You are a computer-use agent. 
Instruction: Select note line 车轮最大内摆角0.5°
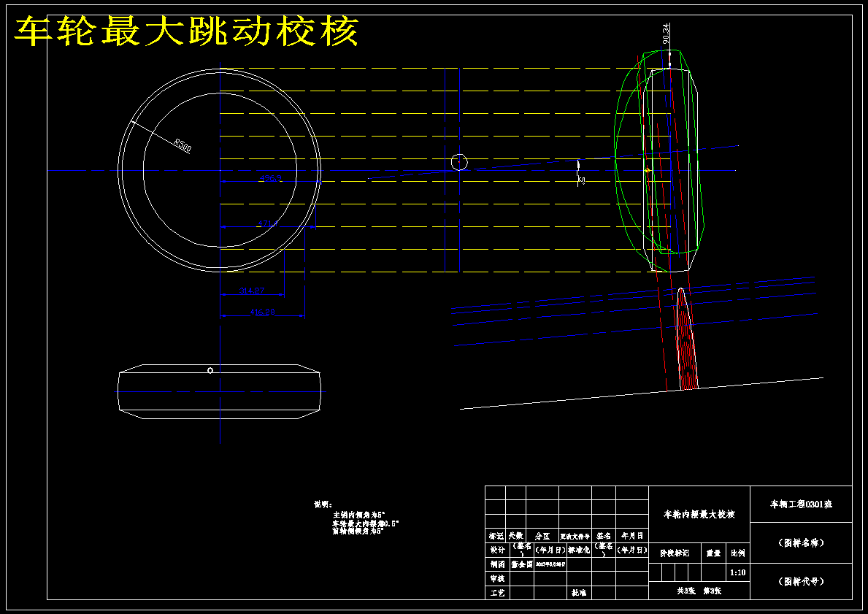365,523
